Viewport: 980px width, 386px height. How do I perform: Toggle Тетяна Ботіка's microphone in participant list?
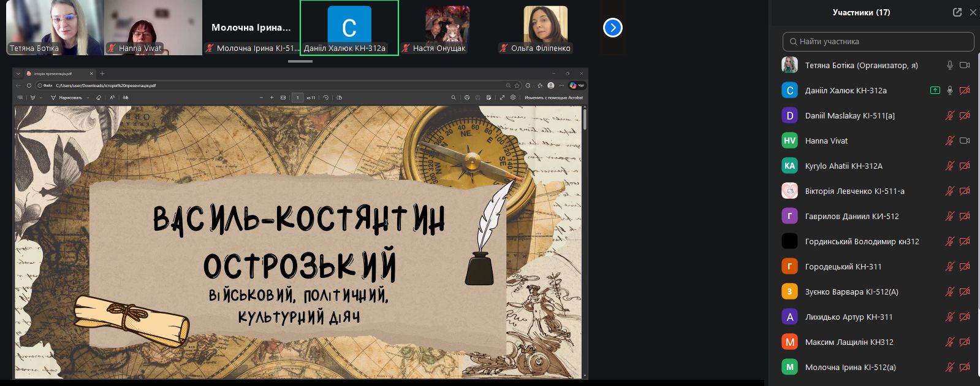[949, 65]
